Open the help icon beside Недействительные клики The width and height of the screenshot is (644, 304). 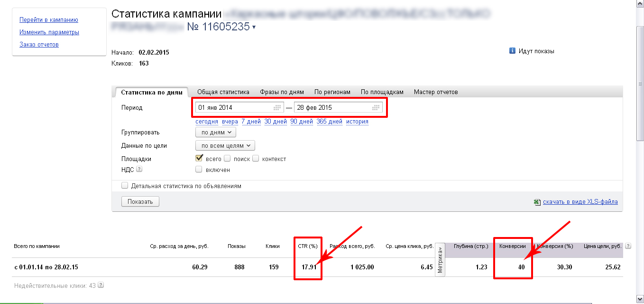(x=101, y=285)
